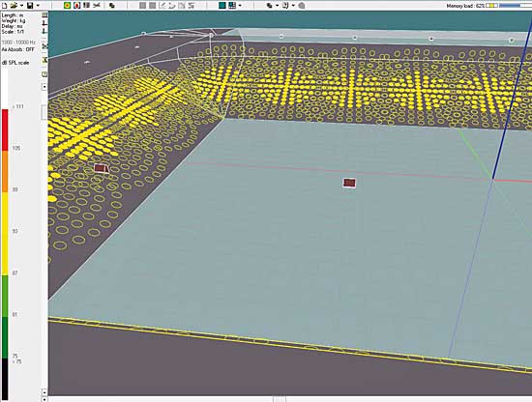Click the green-and-yellow circle toolbar icon
The width and height of the screenshot is (532, 402).
[x=67, y=6]
